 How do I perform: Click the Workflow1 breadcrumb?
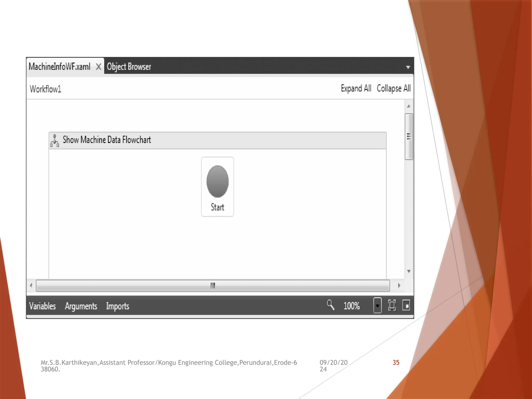(x=45, y=89)
